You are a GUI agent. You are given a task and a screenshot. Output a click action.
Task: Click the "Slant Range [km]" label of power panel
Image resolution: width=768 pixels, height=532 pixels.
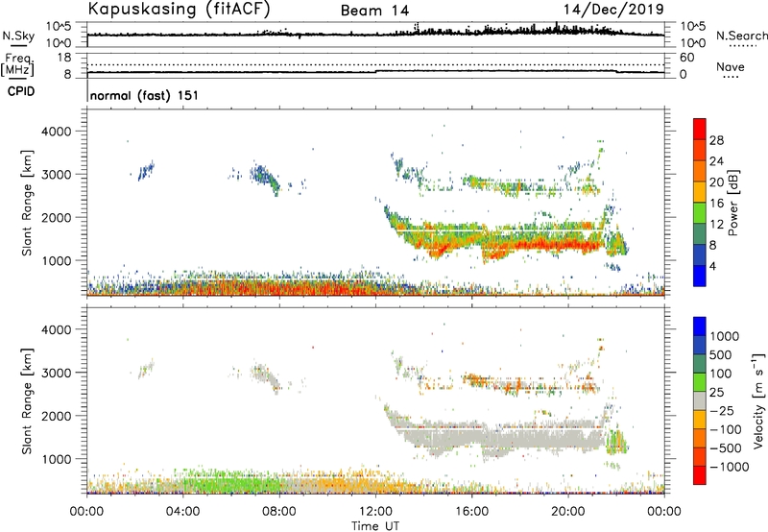click(27, 203)
